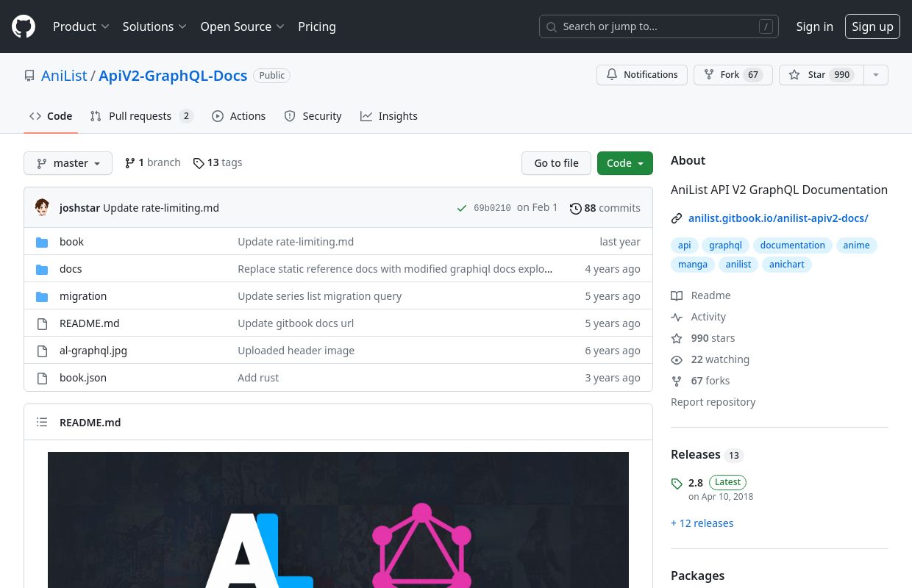Viewport: 912px width, 588px height.
Task: Click the eye icon next to 22 watching
Action: point(677,360)
